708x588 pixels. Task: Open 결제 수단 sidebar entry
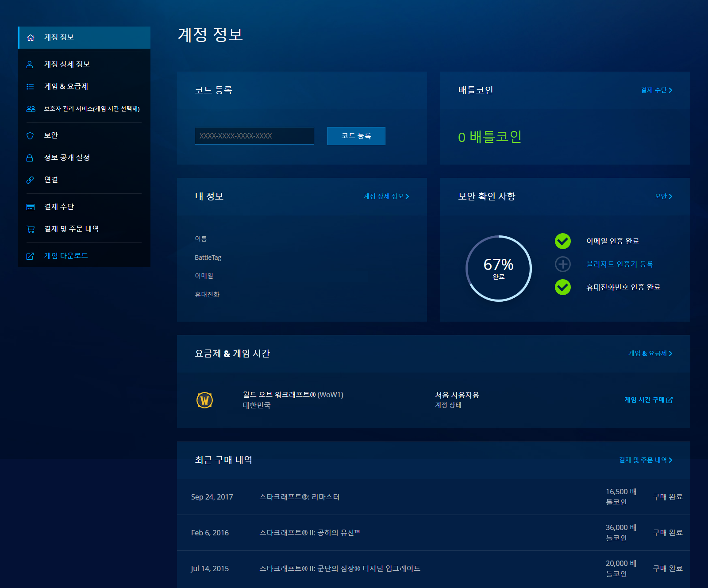84,207
